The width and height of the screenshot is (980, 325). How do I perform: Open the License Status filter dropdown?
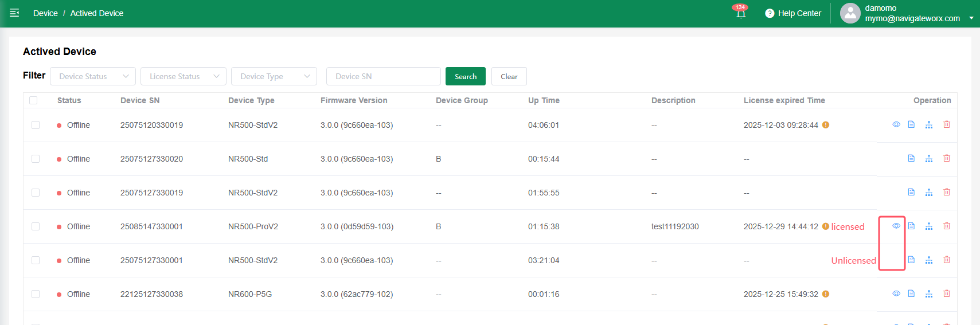[x=183, y=76]
